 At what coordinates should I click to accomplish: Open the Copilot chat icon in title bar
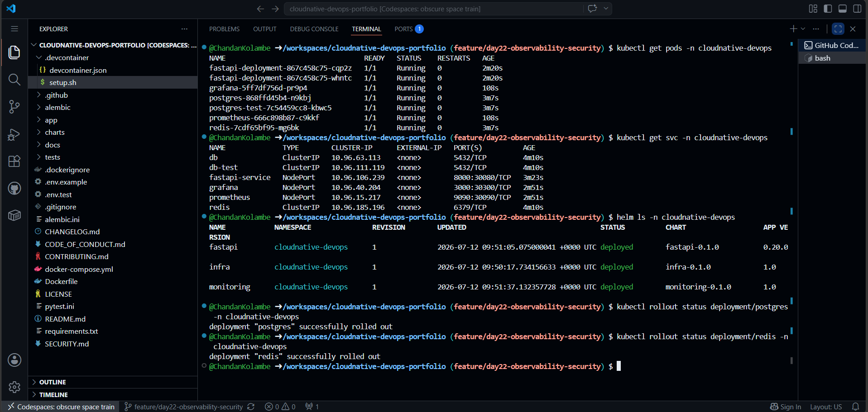tap(592, 9)
